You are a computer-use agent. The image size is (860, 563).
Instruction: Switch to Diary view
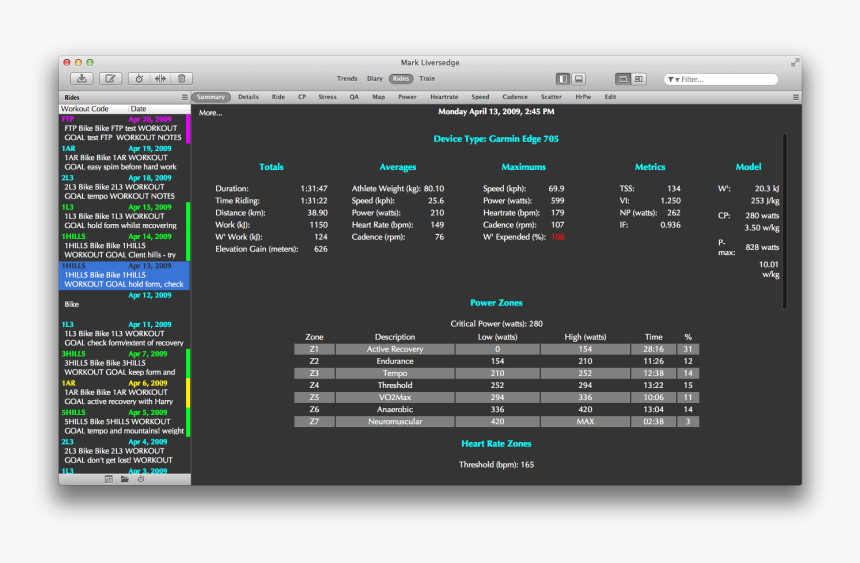[375, 78]
